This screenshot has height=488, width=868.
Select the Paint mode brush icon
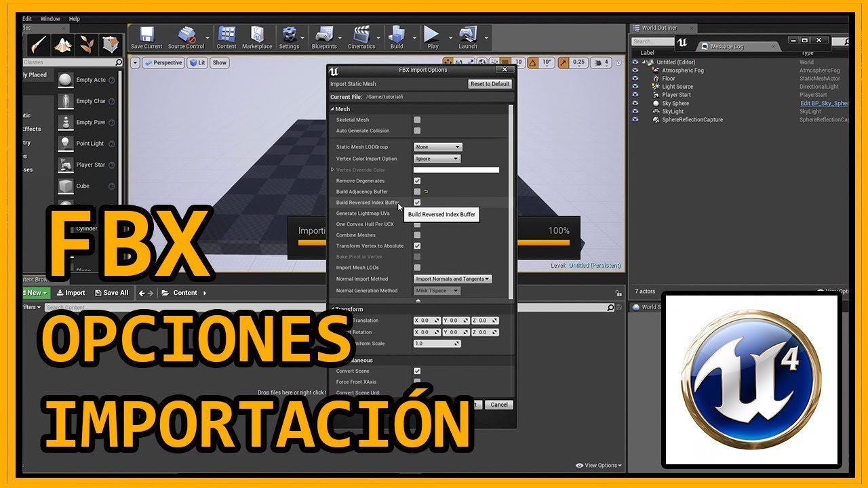[39, 45]
